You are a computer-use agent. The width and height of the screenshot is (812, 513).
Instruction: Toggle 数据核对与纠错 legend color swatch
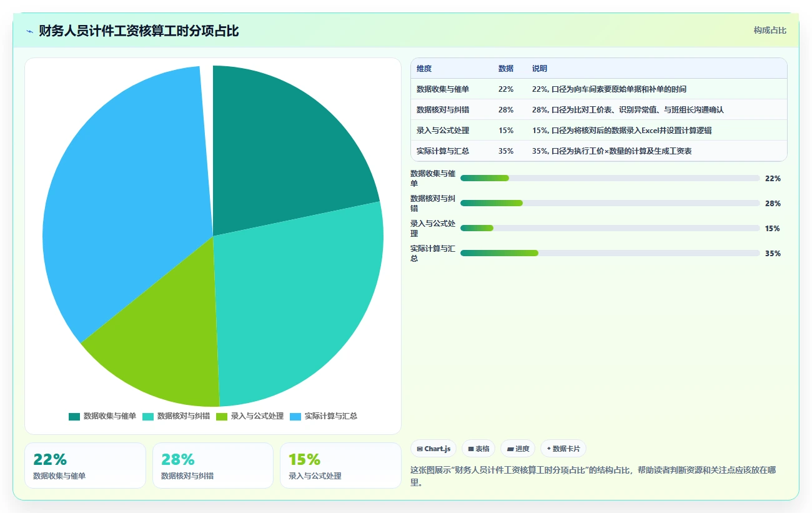point(148,416)
